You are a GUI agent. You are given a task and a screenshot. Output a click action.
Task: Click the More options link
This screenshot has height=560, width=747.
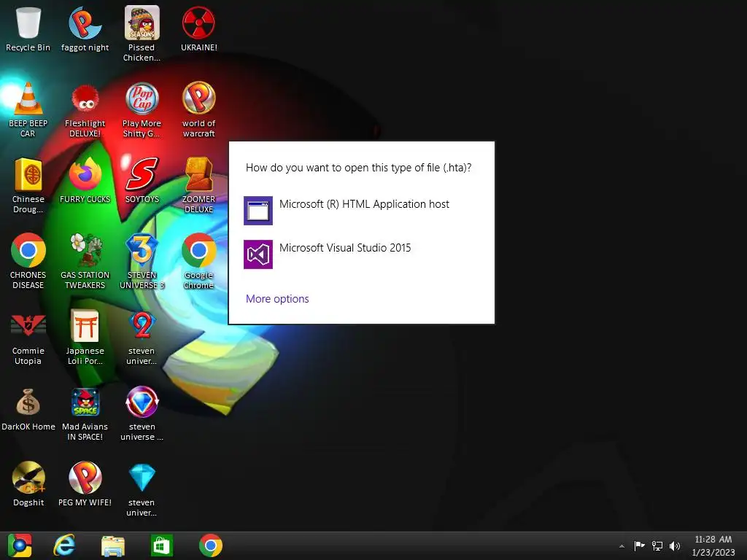click(x=277, y=298)
